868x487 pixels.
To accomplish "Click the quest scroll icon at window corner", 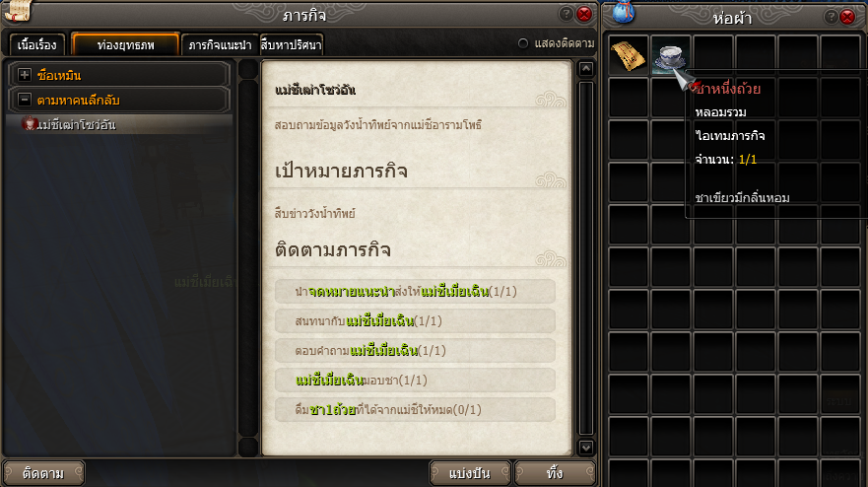I will [x=17, y=11].
